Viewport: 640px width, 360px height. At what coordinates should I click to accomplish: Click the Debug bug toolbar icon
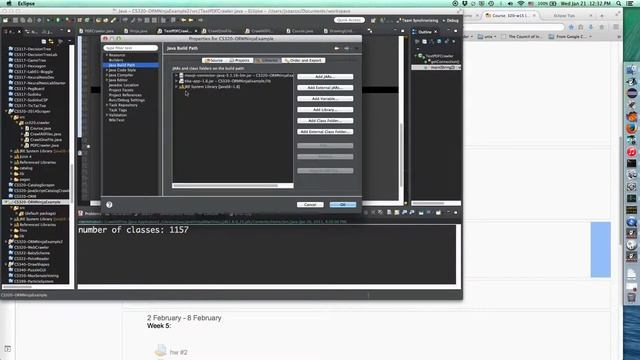pos(49,20)
